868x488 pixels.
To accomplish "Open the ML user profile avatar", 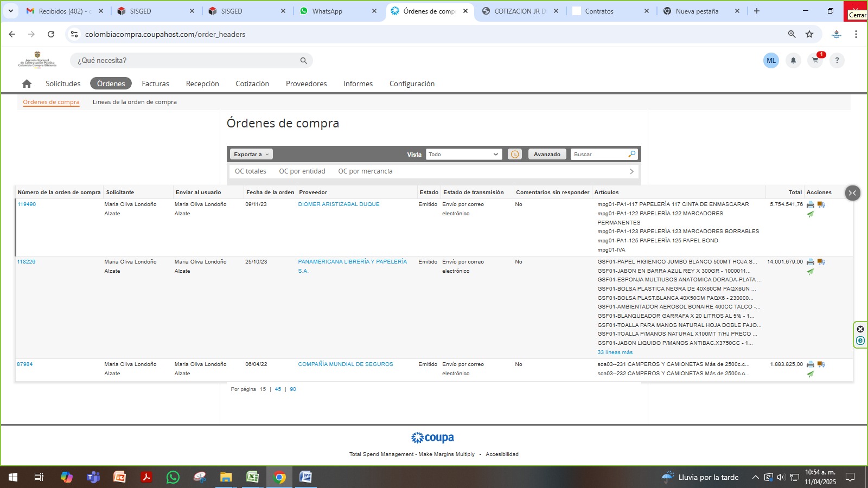I will click(x=771, y=61).
